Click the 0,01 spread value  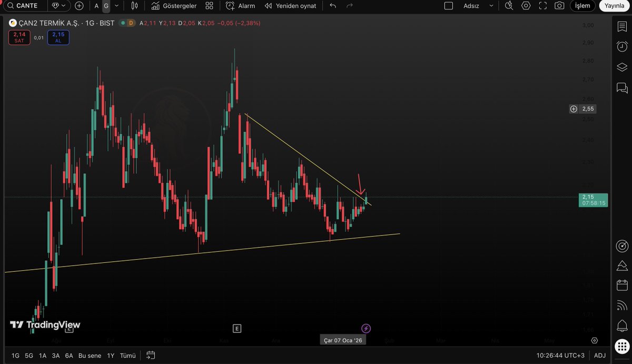(39, 37)
